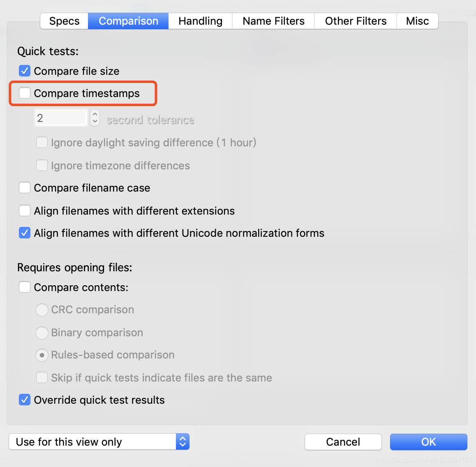
Task: Uncheck Compare file size
Action: (25, 71)
